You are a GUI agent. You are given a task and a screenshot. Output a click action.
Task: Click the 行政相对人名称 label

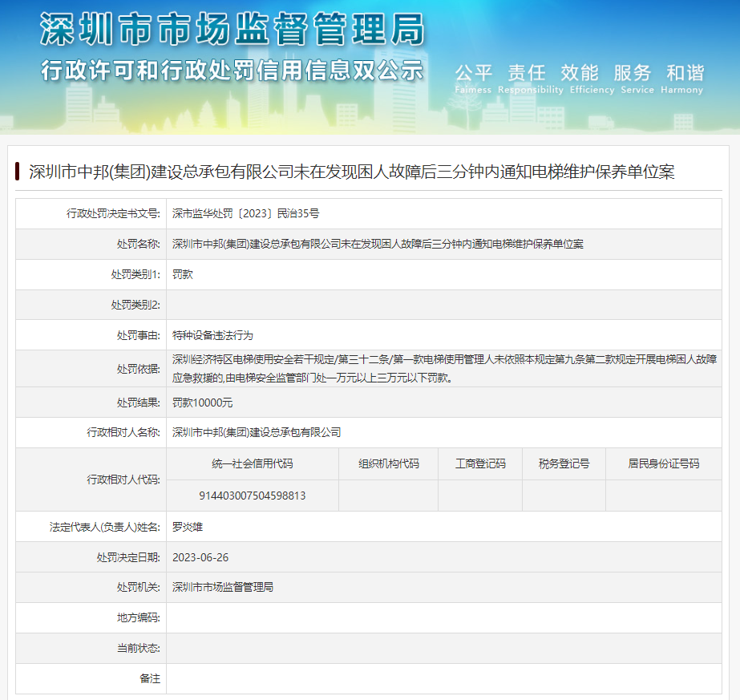(123, 432)
